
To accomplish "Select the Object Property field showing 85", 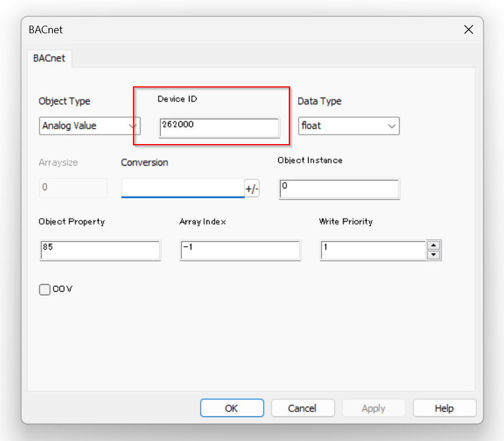I will coord(100,250).
